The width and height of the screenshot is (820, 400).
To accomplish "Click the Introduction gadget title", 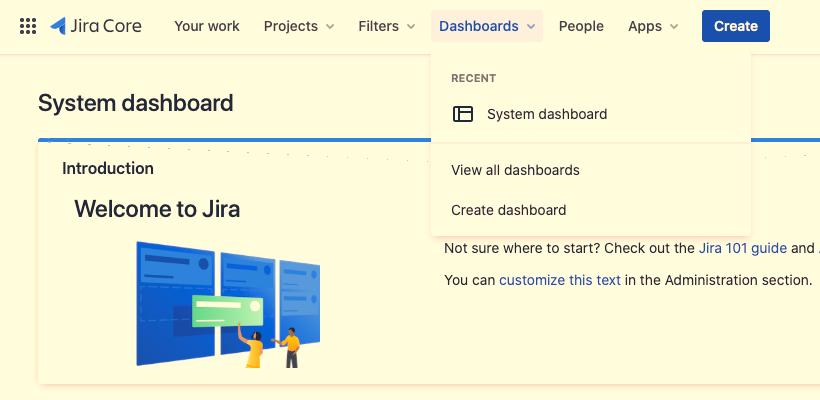I will (x=108, y=168).
